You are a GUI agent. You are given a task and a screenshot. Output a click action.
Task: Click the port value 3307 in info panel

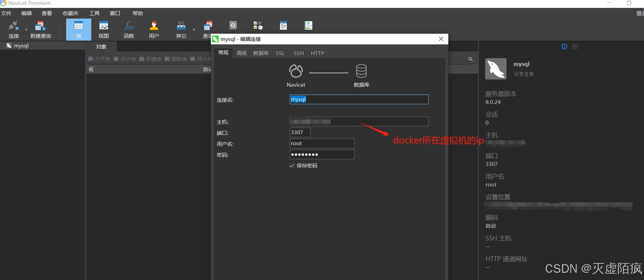pyautogui.click(x=492, y=164)
